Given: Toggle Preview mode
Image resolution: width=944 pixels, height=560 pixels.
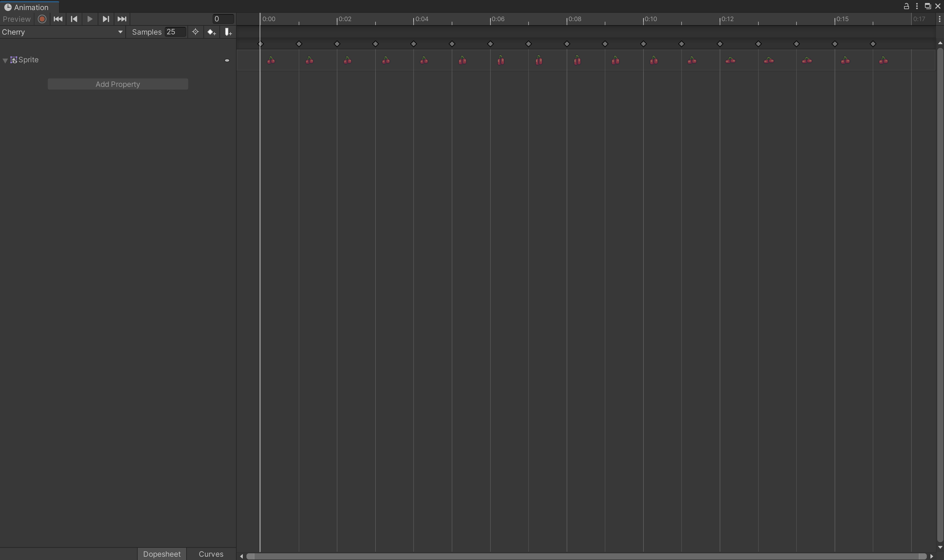Looking at the screenshot, I should pyautogui.click(x=17, y=19).
